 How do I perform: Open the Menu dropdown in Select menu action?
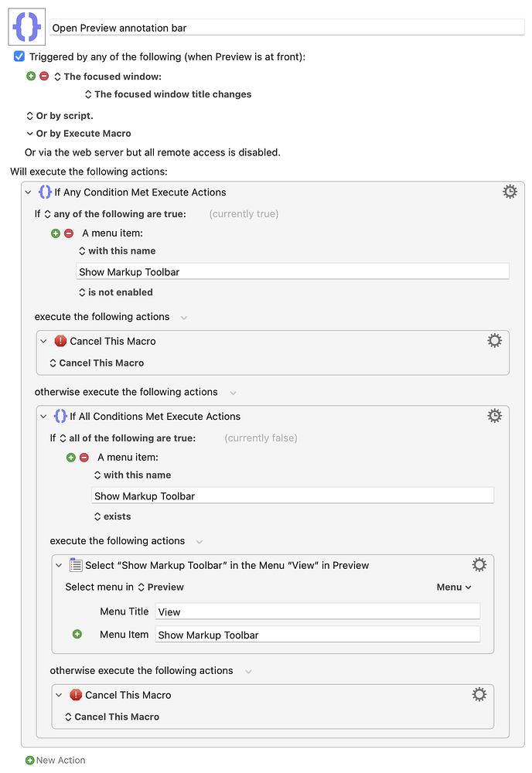pos(454,587)
